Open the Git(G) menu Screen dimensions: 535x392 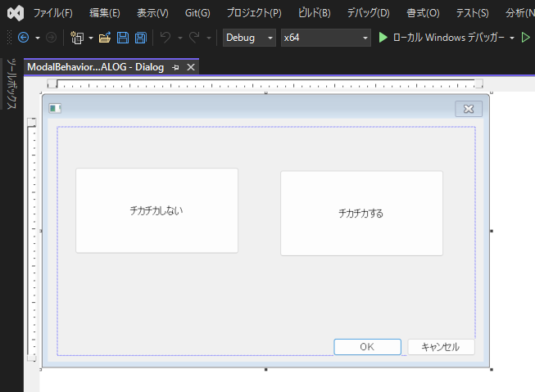(x=197, y=13)
